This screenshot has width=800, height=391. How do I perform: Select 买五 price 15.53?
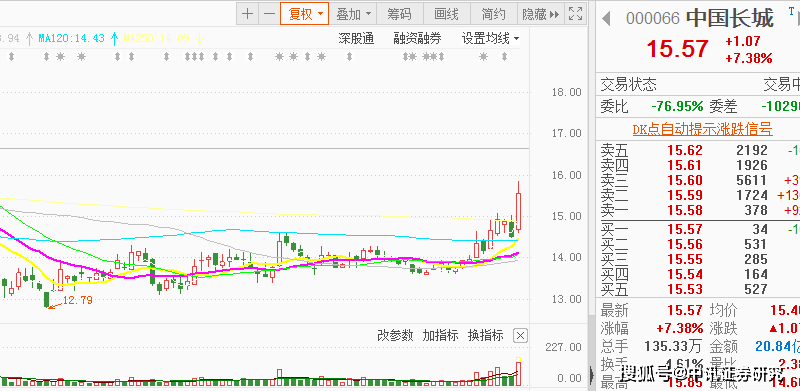685,289
